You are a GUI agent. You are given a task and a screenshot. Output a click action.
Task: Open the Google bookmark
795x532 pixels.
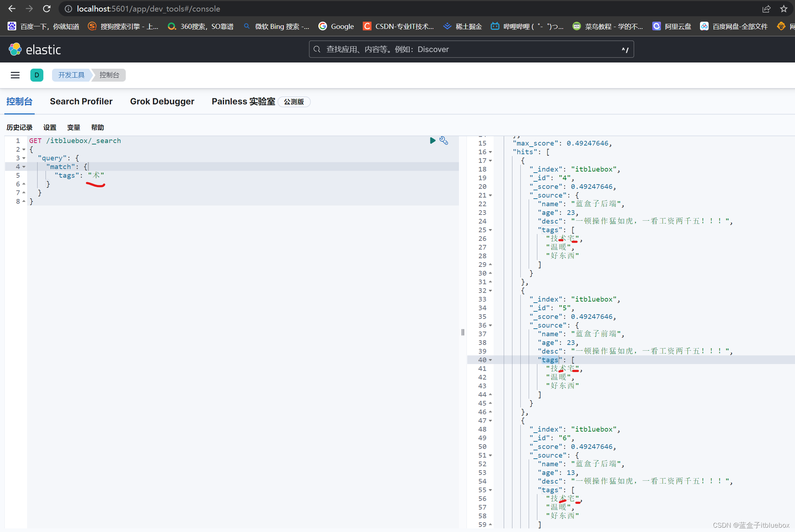(x=336, y=26)
